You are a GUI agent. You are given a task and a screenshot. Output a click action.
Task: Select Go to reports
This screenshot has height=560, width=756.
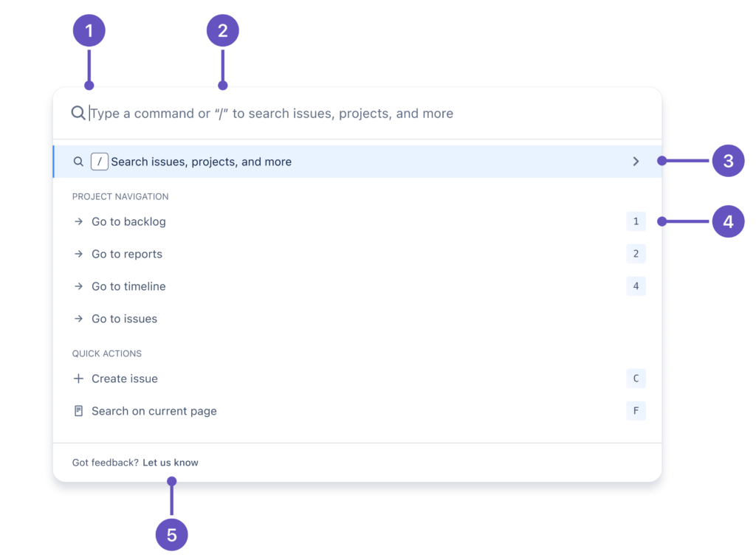tap(126, 254)
